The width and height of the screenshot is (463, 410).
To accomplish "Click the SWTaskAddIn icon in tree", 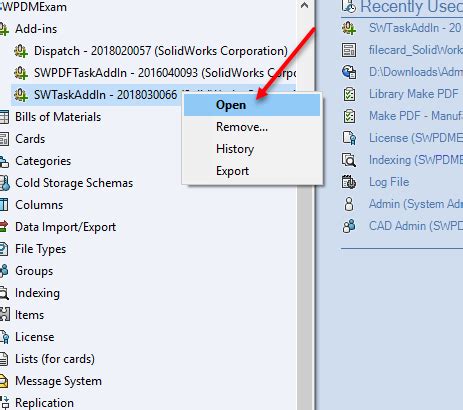I will coord(21,95).
